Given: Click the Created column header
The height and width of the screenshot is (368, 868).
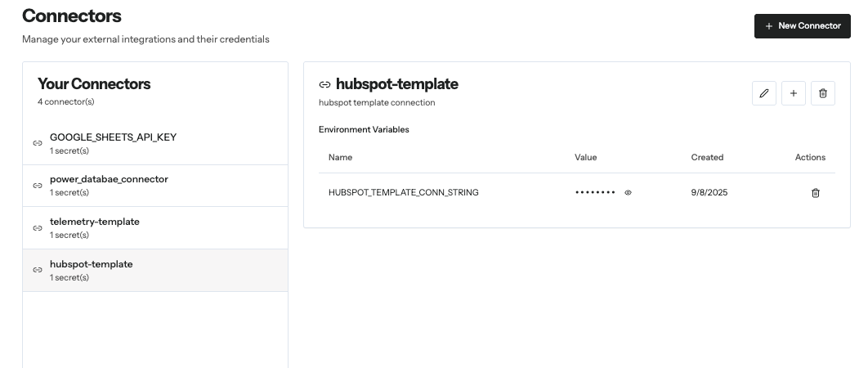Looking at the screenshot, I should click(x=707, y=157).
